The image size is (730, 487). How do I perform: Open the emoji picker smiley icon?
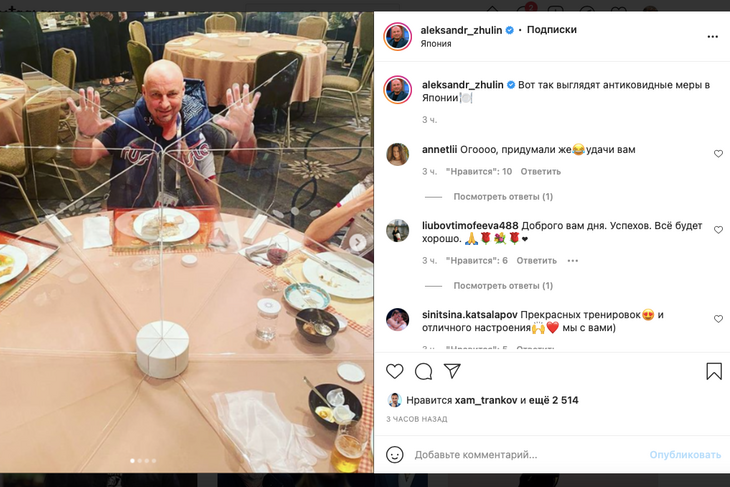[x=394, y=454]
